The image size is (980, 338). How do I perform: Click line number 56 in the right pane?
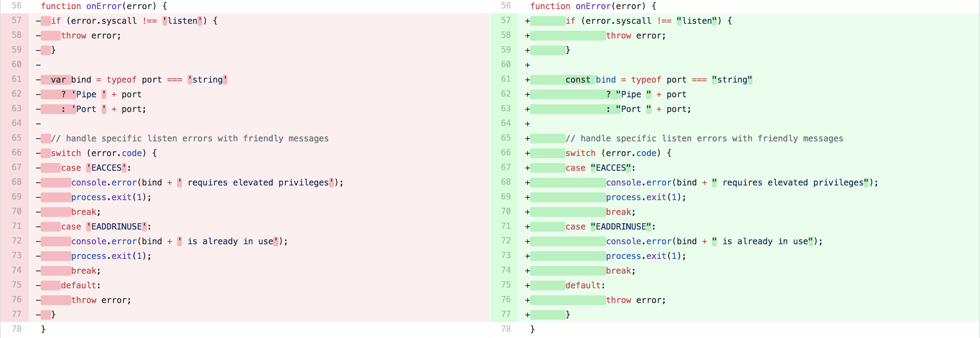pyautogui.click(x=506, y=6)
